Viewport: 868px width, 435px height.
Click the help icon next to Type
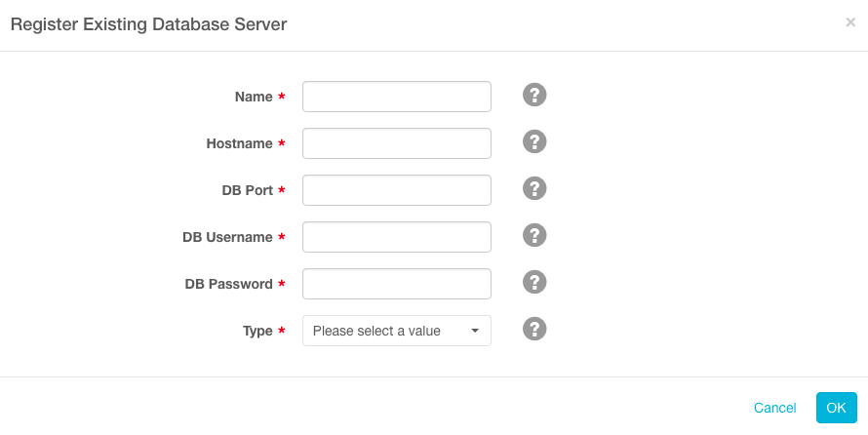coord(534,329)
